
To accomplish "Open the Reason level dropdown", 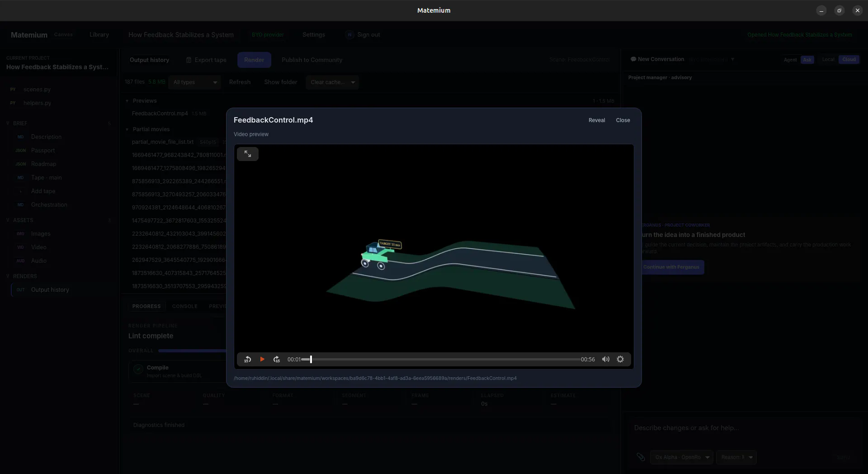I will pos(736,457).
